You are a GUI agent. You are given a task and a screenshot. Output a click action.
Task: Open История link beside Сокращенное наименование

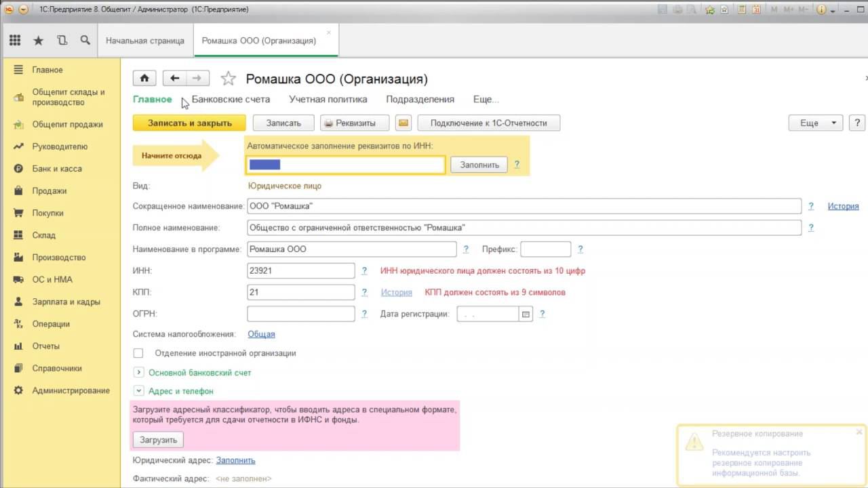click(x=843, y=206)
